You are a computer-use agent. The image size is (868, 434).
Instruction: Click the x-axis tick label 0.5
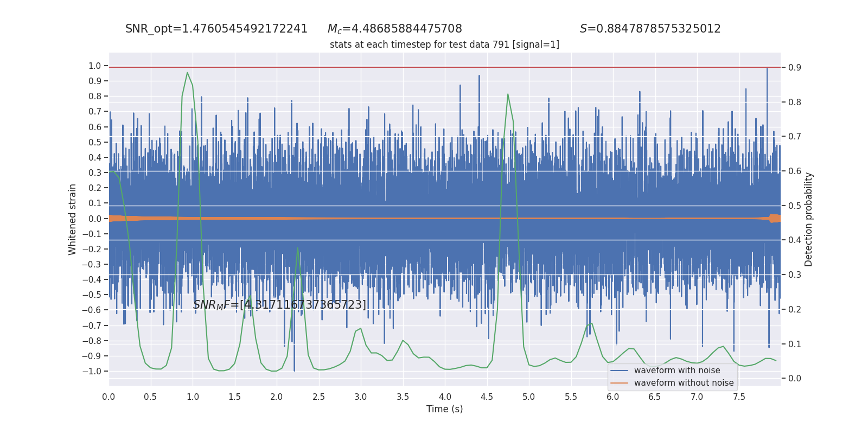(150, 397)
